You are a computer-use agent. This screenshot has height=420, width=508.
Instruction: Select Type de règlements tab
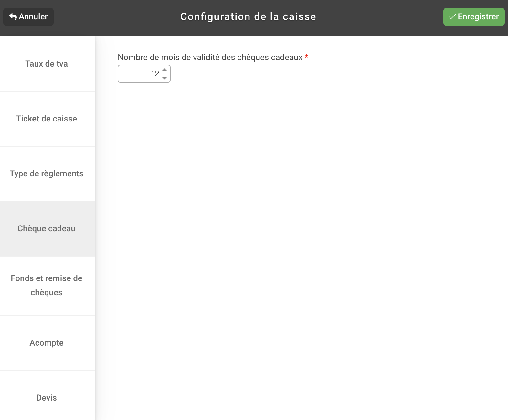47,174
